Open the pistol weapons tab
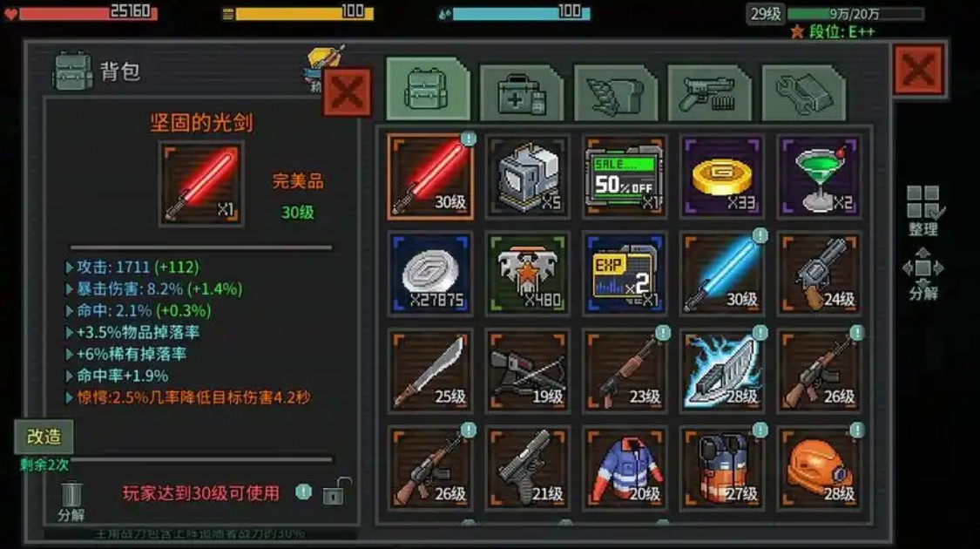 [x=709, y=93]
